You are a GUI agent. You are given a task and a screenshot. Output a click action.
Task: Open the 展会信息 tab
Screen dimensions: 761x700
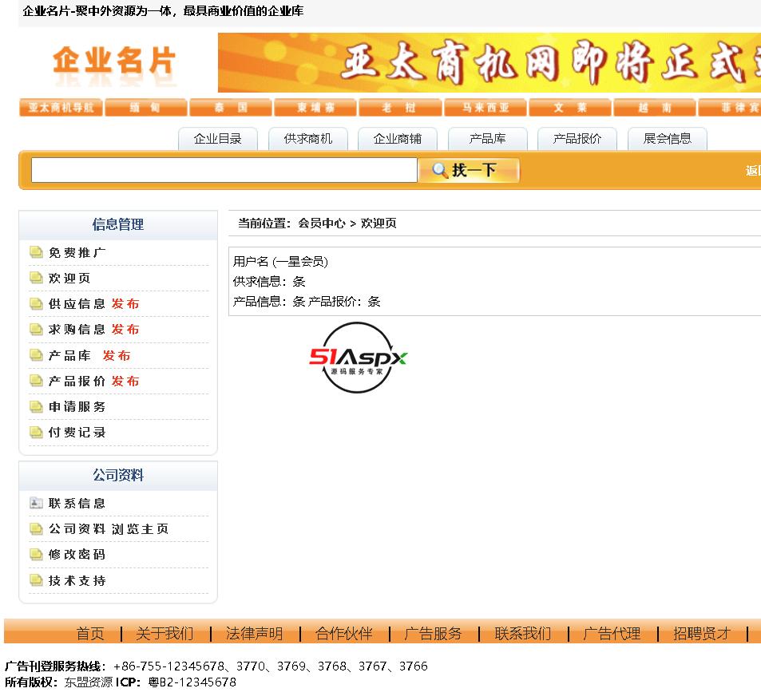(668, 139)
